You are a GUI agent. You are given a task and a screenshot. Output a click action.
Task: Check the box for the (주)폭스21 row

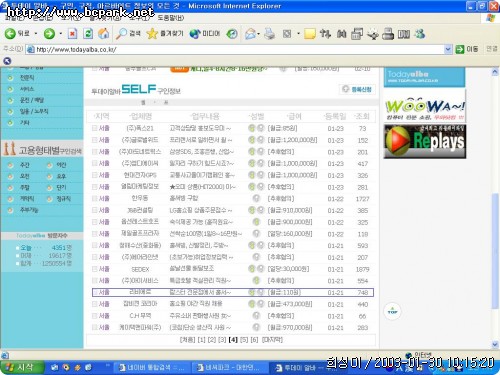[x=94, y=128]
